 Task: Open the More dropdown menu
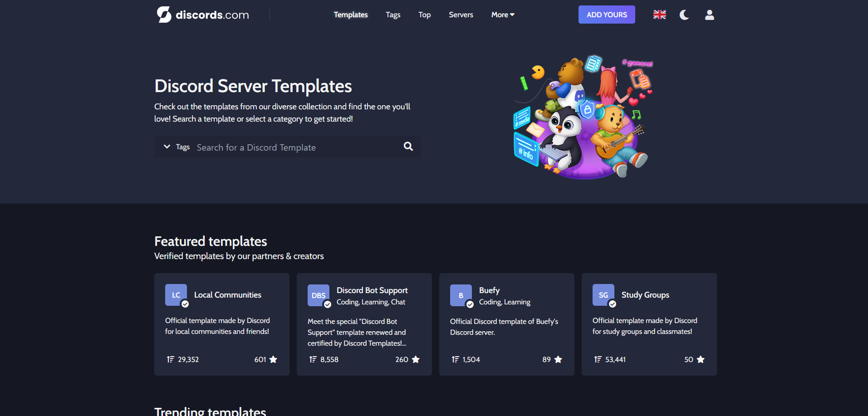coord(503,15)
